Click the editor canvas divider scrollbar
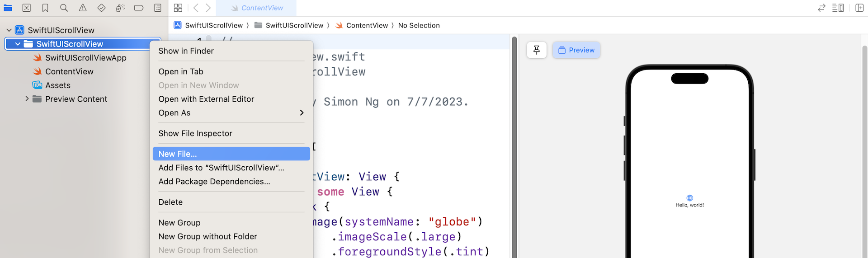Image resolution: width=868 pixels, height=258 pixels. 514,147
